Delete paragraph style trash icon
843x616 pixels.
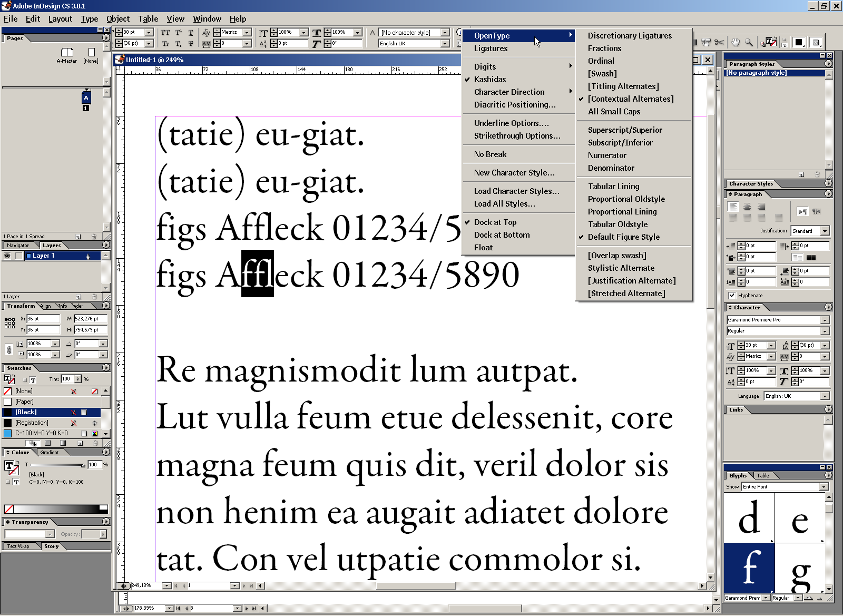point(817,174)
